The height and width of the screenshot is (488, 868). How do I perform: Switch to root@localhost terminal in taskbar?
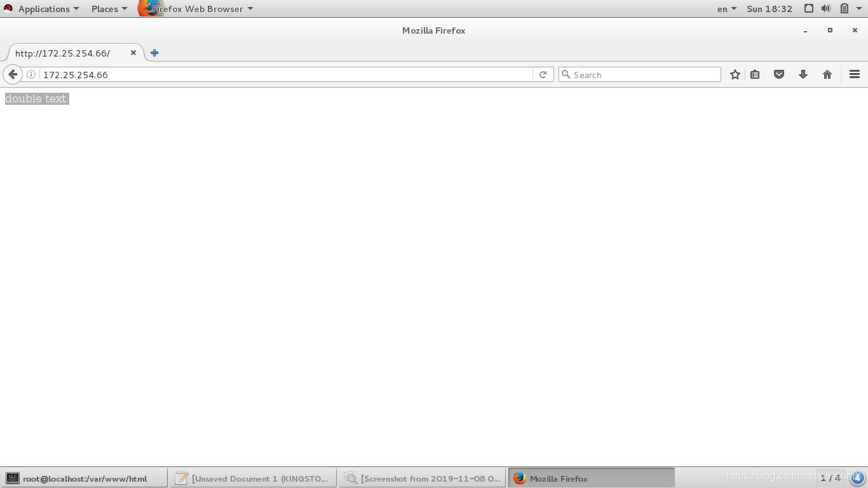(84, 478)
